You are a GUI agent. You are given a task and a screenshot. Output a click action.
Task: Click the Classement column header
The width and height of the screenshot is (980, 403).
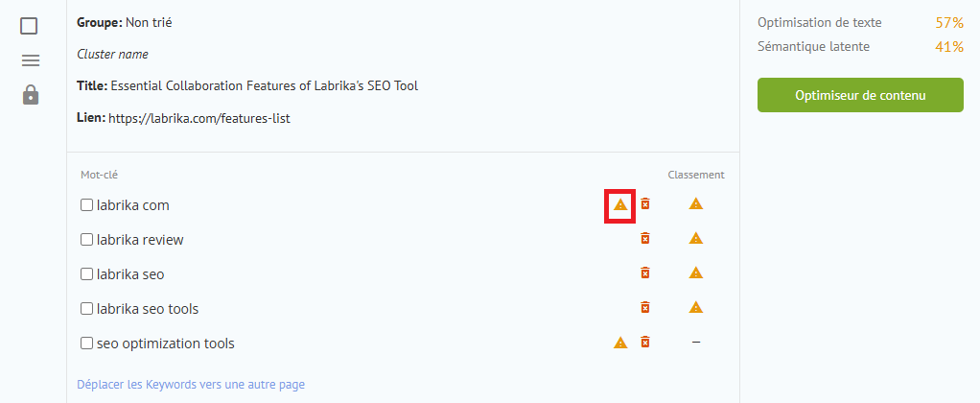coord(695,175)
